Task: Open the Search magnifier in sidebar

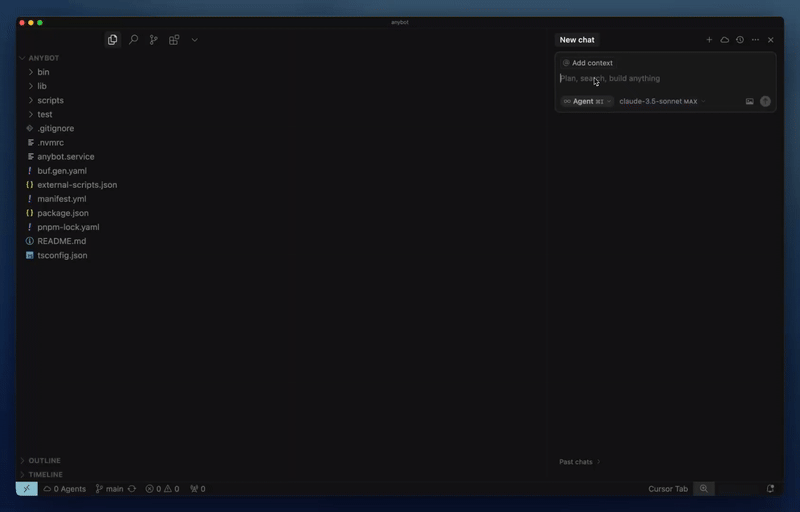Action: [133, 40]
